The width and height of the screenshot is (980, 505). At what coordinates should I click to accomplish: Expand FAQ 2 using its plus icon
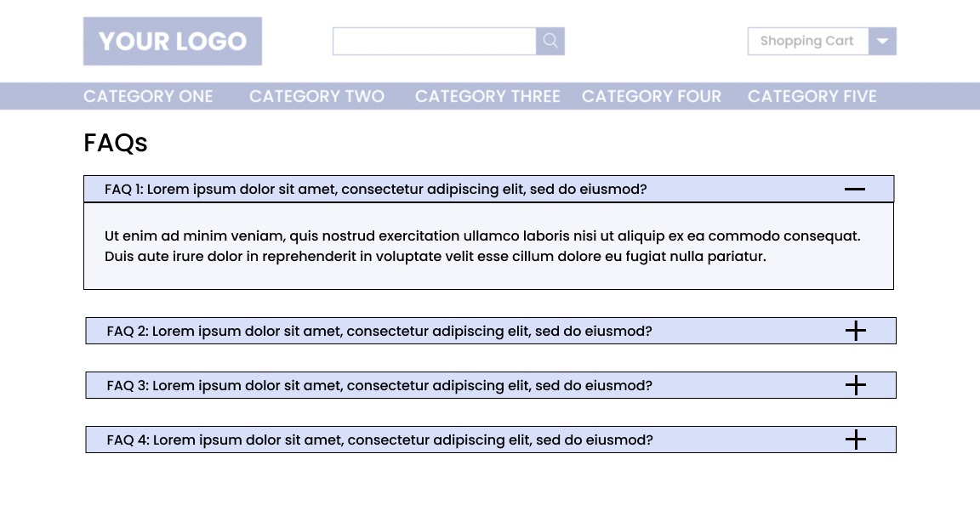856,331
